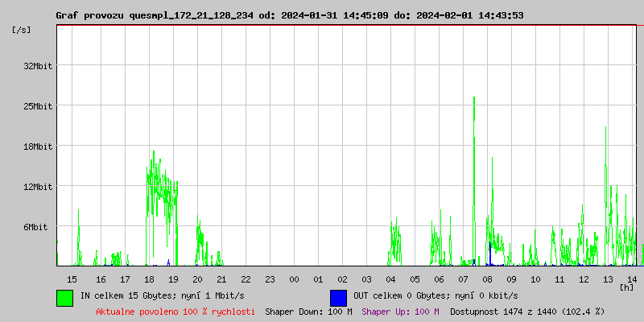Select the 'OUT celkem 0 Gbytes' legend text
The height and width of the screenshot is (322, 644).
pos(436,296)
